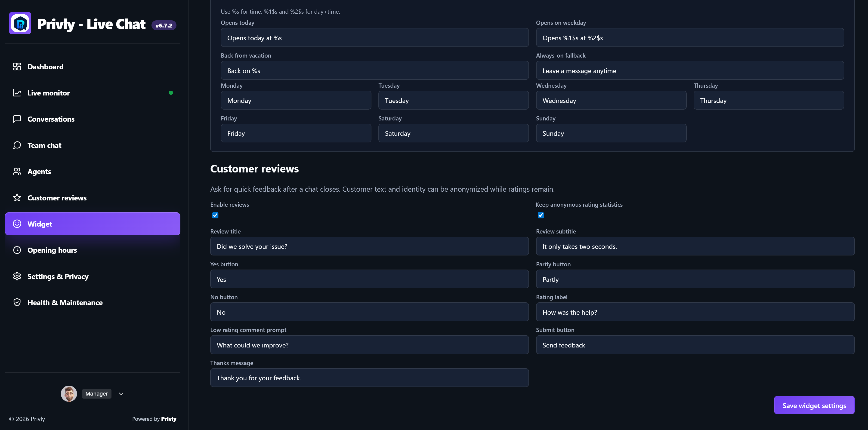Click the Conversations speech bubble icon

click(x=17, y=119)
